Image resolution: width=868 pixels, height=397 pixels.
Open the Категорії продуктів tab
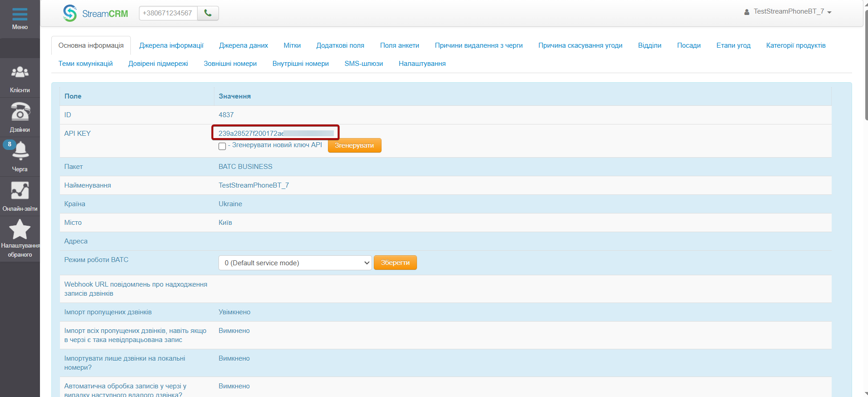(796, 45)
